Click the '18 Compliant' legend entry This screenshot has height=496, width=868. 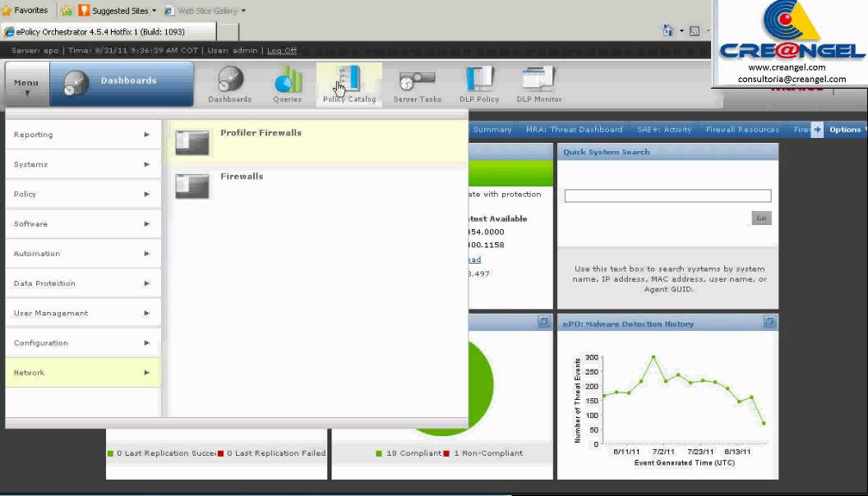409,452
